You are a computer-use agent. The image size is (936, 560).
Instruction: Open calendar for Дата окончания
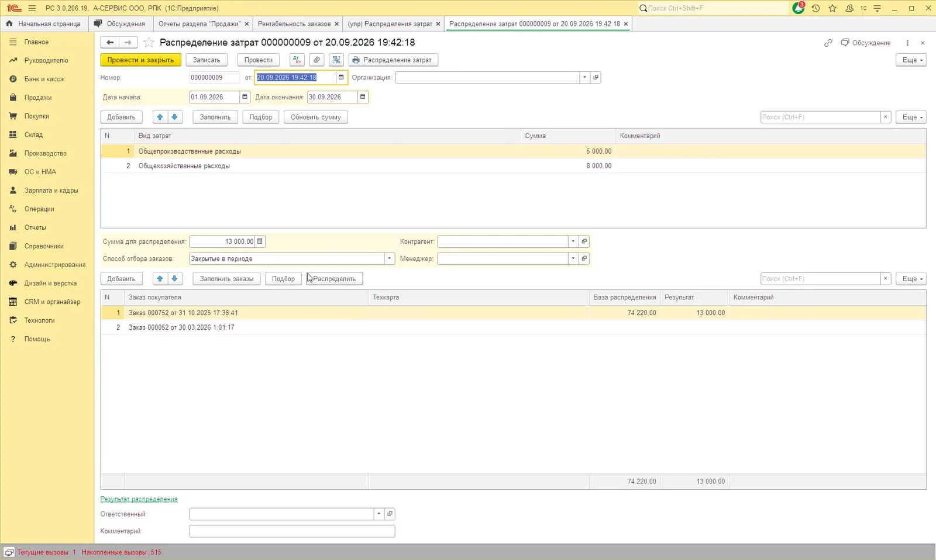[363, 97]
